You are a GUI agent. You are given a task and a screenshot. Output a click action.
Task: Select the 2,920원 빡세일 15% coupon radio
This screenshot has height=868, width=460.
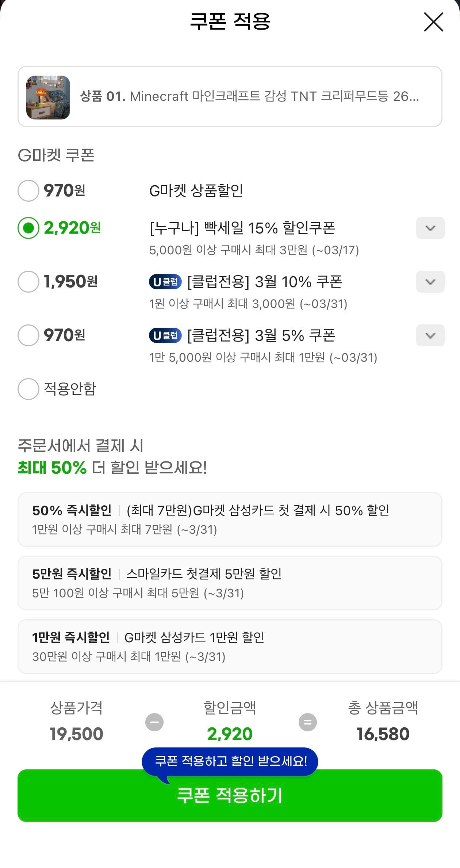(x=28, y=228)
